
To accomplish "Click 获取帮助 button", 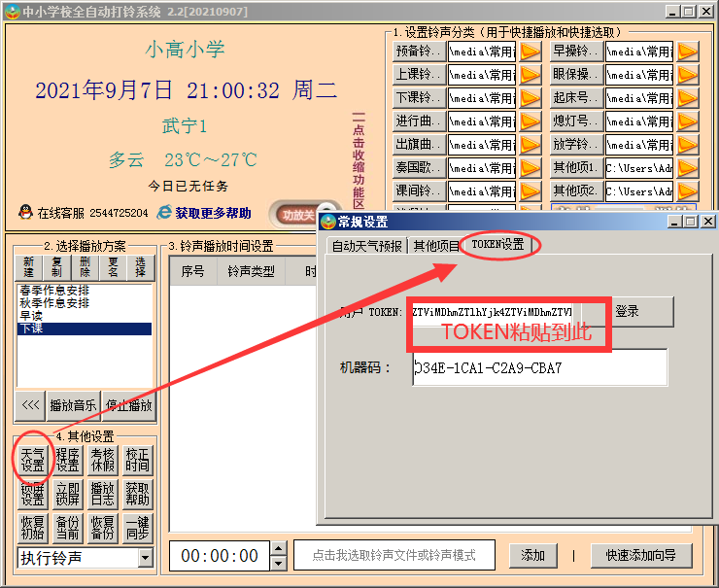I will [x=138, y=494].
